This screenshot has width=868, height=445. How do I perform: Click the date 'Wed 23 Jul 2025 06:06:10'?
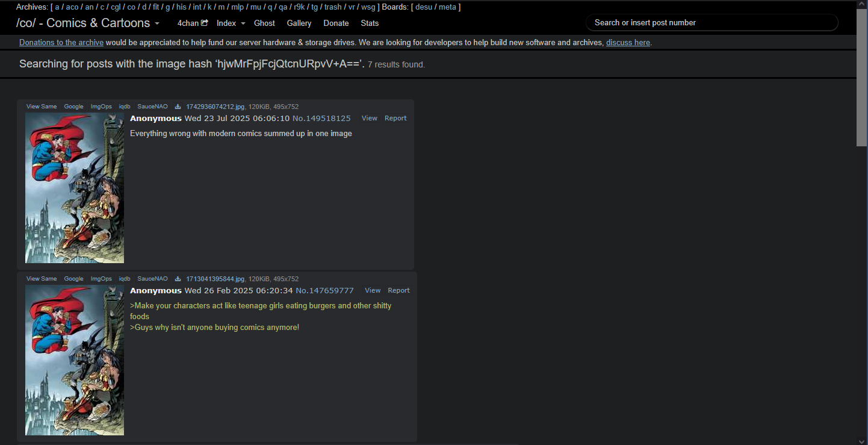[237, 118]
